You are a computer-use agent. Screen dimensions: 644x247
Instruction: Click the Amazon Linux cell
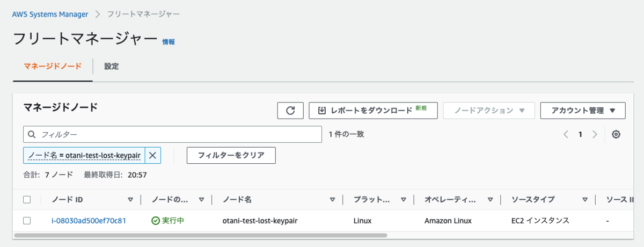[448, 221]
